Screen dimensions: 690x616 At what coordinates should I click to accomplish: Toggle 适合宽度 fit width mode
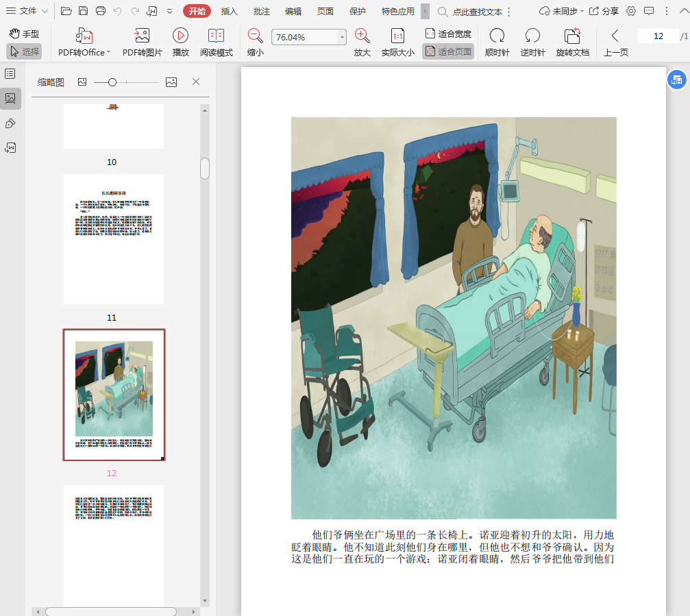448,34
